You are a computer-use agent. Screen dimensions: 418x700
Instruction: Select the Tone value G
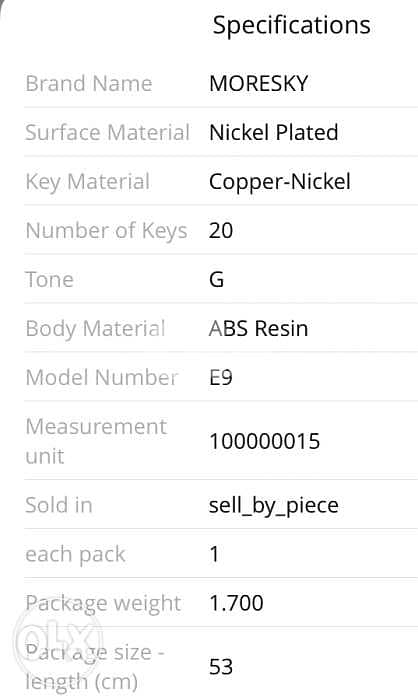pyautogui.click(x=217, y=280)
